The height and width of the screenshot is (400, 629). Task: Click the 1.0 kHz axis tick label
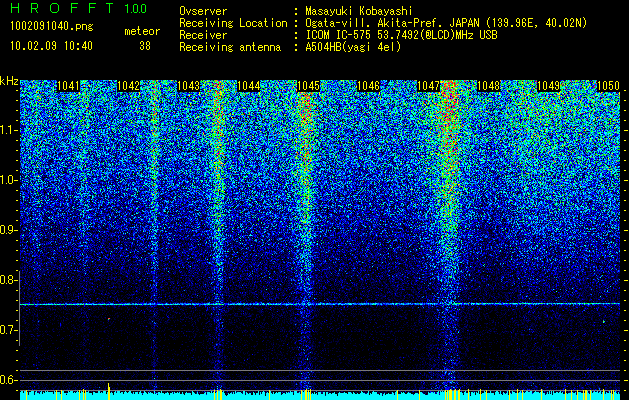[8, 180]
